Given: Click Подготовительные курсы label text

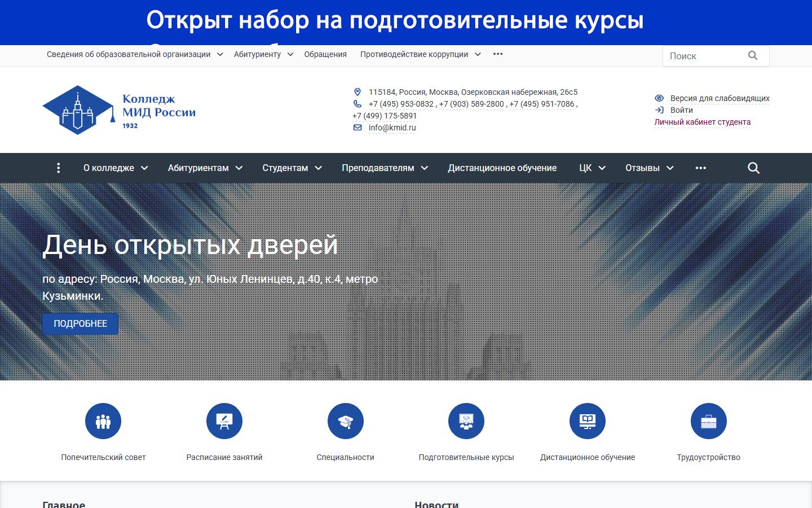Looking at the screenshot, I should (x=466, y=457).
